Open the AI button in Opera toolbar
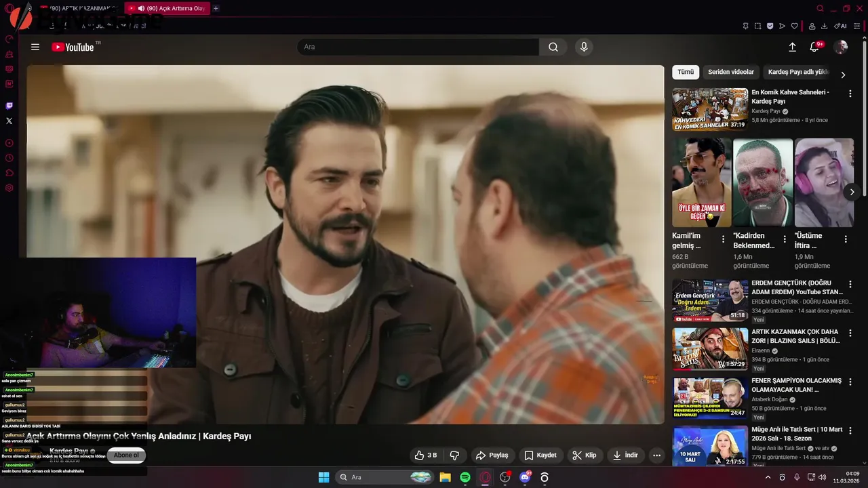Image resolution: width=868 pixels, height=488 pixels. click(840, 26)
